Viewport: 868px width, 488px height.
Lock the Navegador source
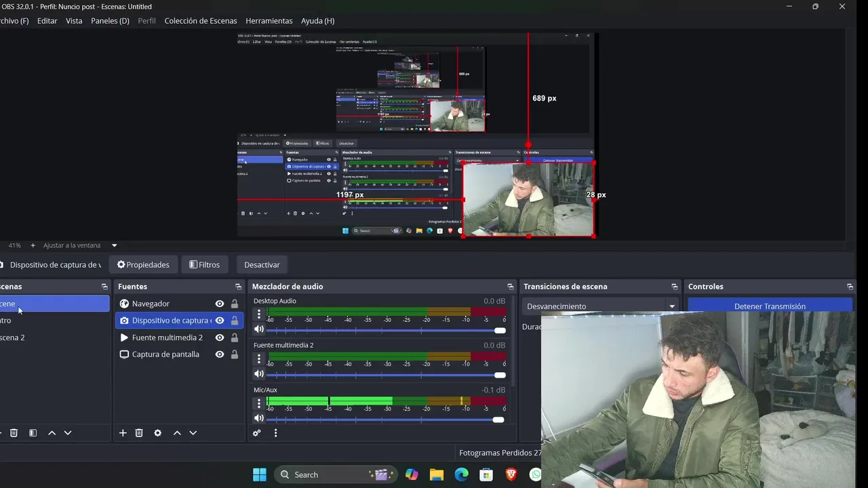(235, 304)
